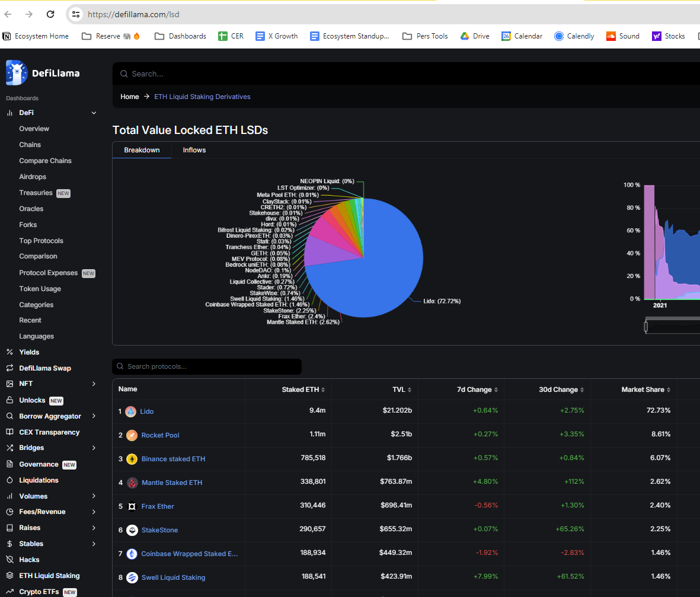Expand the NFT sidebar section
The height and width of the screenshot is (597, 700).
coord(94,384)
